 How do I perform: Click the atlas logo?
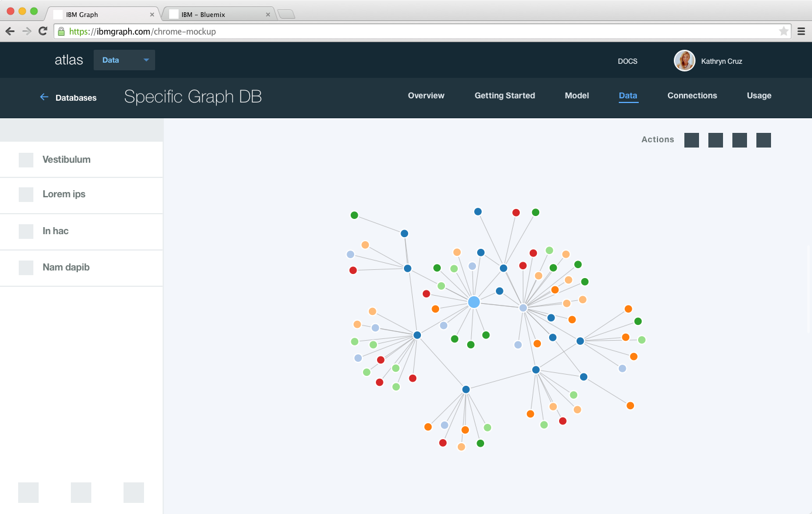[69, 60]
